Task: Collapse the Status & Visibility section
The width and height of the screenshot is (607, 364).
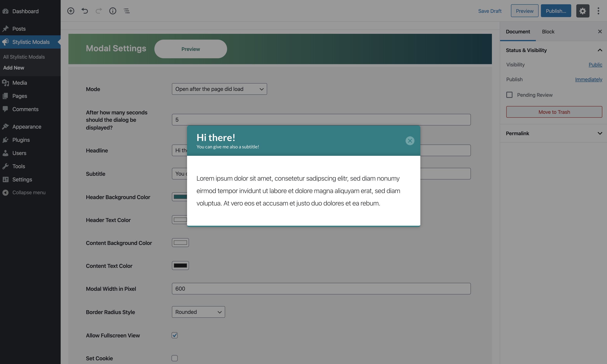Action: [x=554, y=50]
